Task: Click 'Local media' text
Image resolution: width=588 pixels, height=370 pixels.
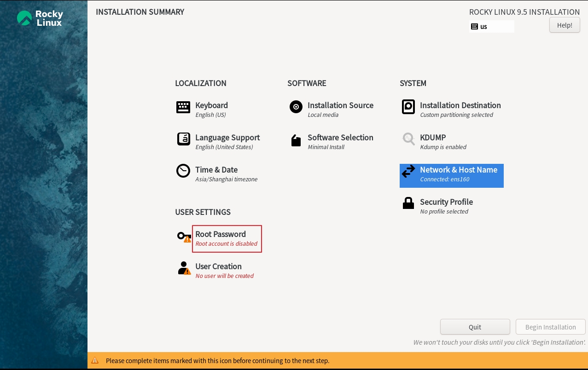Action: 323,115
